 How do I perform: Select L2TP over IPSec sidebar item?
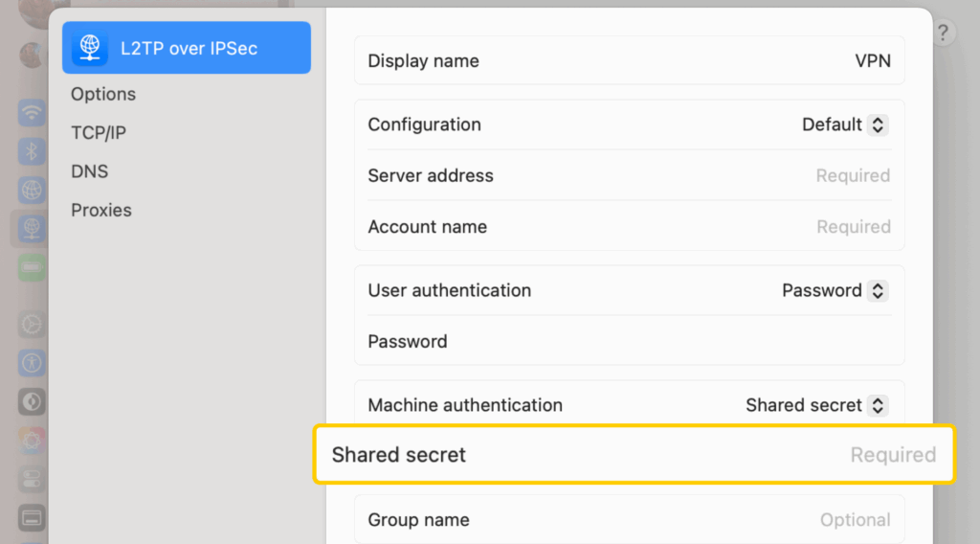(187, 48)
